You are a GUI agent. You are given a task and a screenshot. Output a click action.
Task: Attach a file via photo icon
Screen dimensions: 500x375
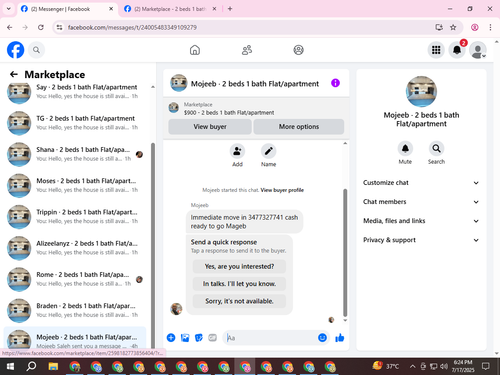tap(185, 338)
